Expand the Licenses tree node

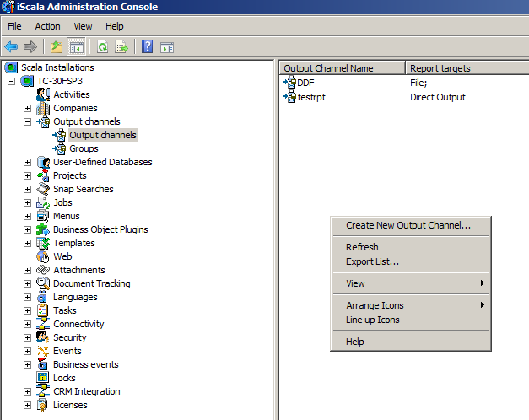[x=27, y=405]
